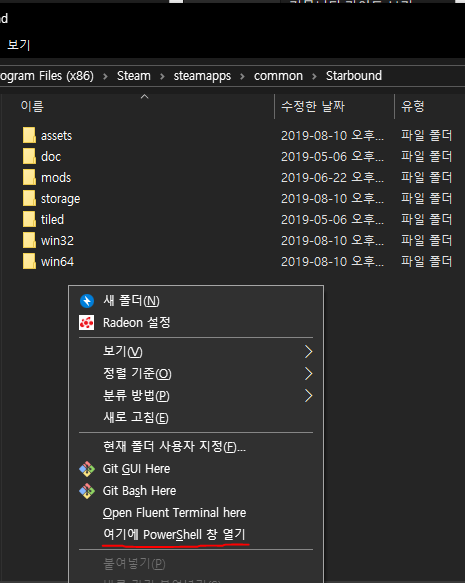Viewport: 465px width, 583px height.
Task: Open breadcrumb chevron after steamapps
Action: [242, 76]
